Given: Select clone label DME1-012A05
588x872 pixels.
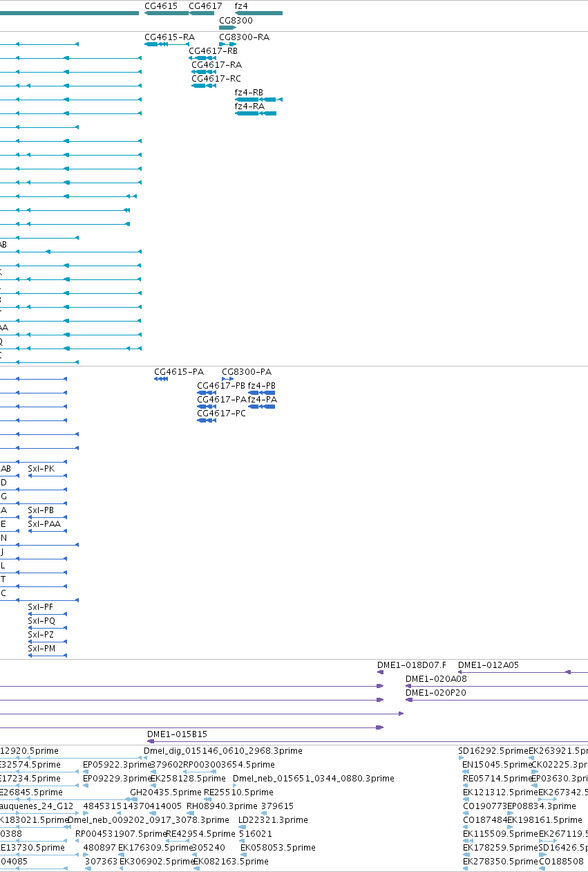Looking at the screenshot, I should (x=489, y=665).
